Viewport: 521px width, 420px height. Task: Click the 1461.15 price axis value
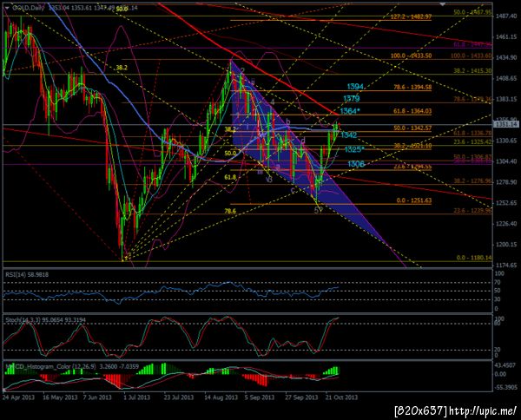[x=505, y=36]
